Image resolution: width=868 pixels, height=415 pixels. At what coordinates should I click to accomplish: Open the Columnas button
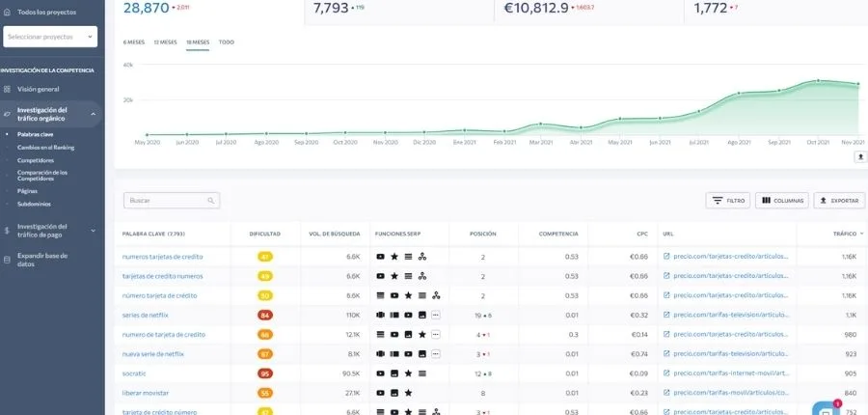pyautogui.click(x=781, y=201)
